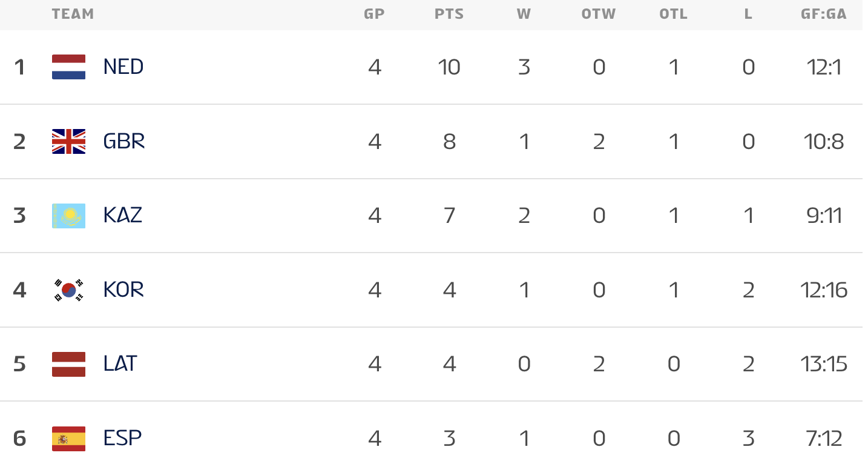This screenshot has height=464, width=868.
Task: Select the KOR team name
Action: point(124,290)
